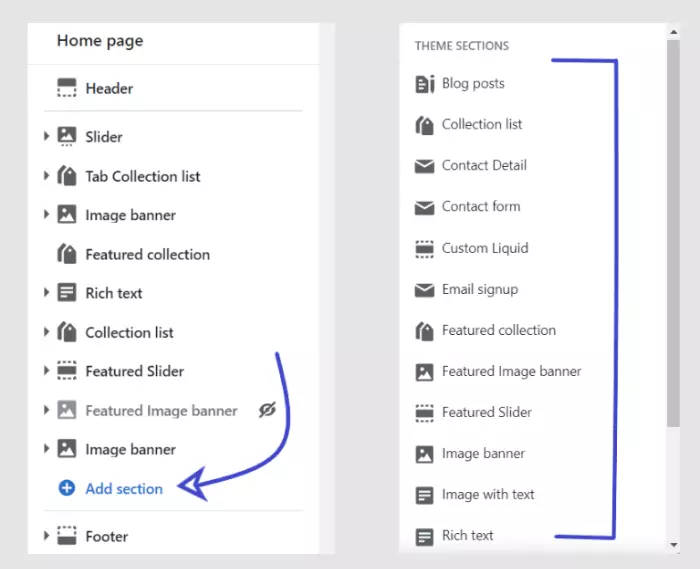This screenshot has width=700, height=569.
Task: Click the Image with text icon
Action: pos(425,495)
